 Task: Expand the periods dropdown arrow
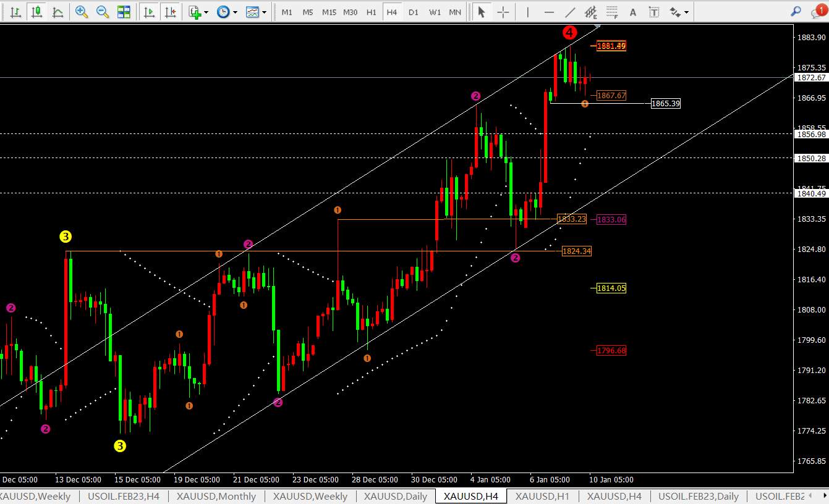coord(235,12)
